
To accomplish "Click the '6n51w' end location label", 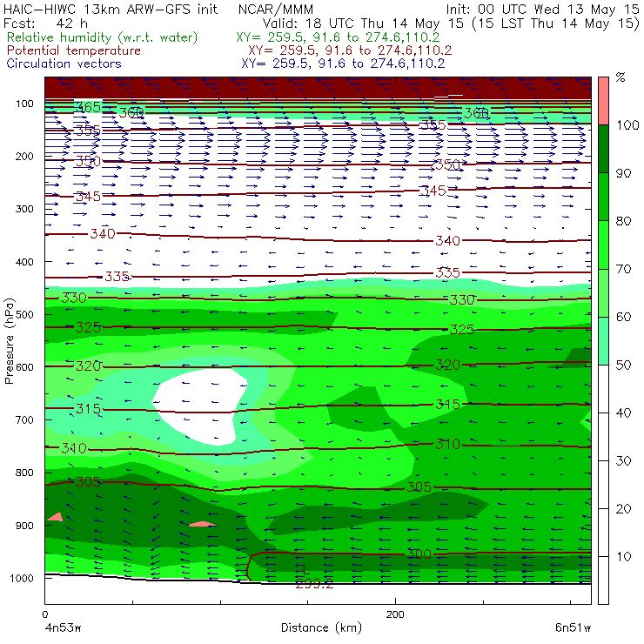I will [573, 628].
